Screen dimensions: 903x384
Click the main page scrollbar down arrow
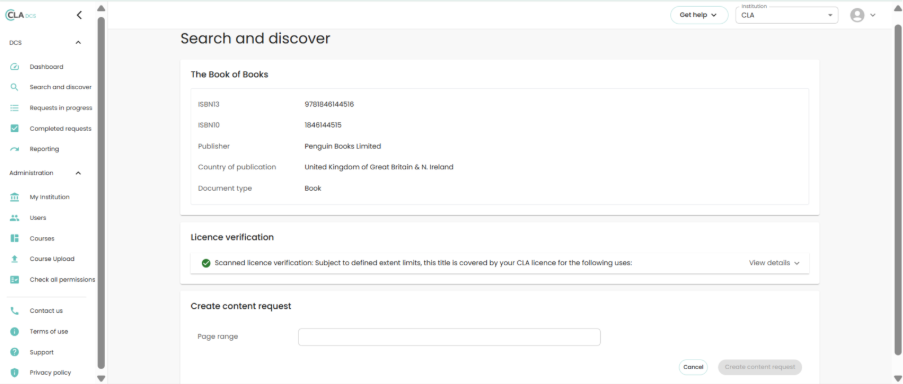pyautogui.click(x=898, y=378)
